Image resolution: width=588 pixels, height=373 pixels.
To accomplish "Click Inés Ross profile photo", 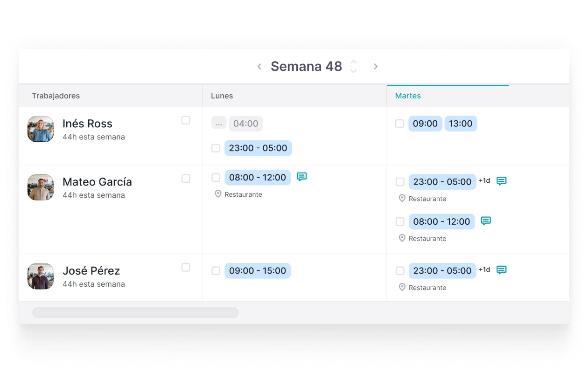I will (x=41, y=129).
